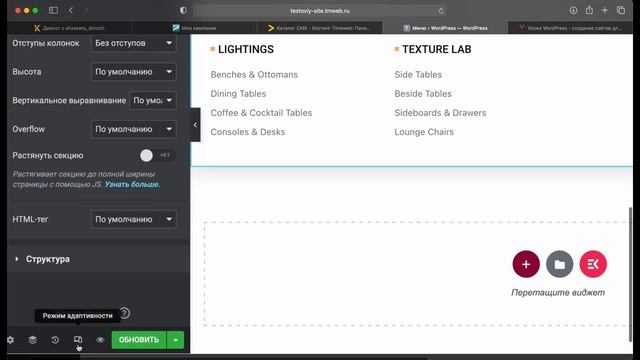Image resolution: width=640 pixels, height=360 pixels.
Task: Open new Safari tab plus icon
Action: (605, 11)
